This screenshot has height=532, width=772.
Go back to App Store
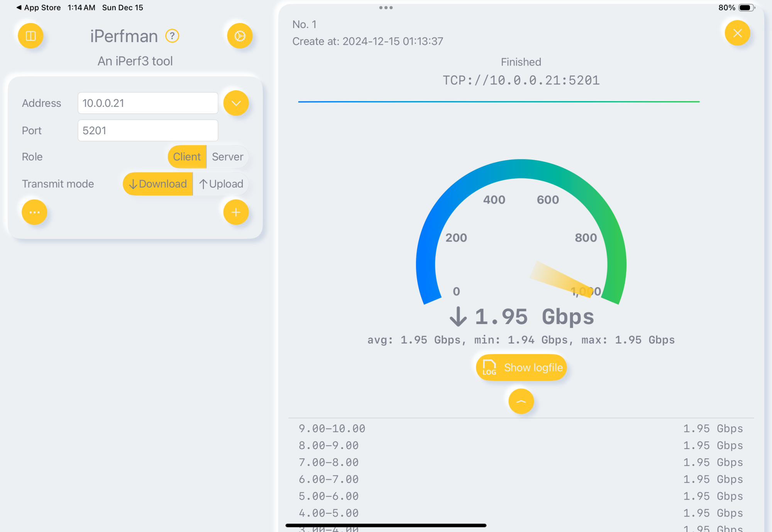[39, 8]
